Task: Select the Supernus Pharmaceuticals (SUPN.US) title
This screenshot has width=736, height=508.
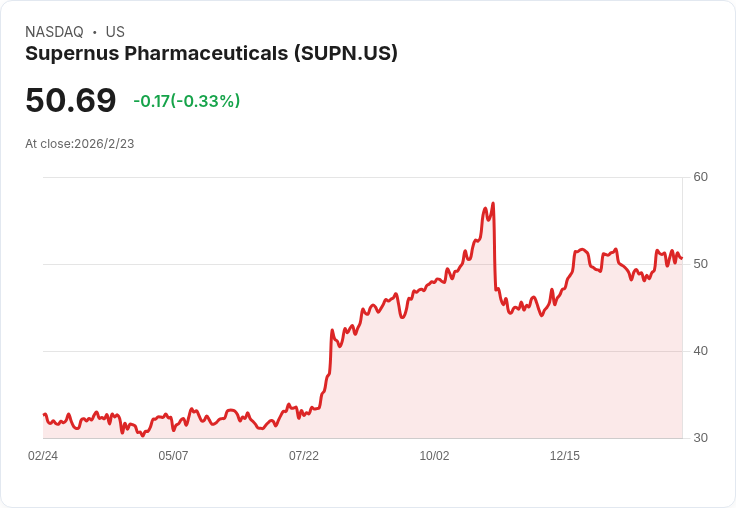Action: (211, 53)
